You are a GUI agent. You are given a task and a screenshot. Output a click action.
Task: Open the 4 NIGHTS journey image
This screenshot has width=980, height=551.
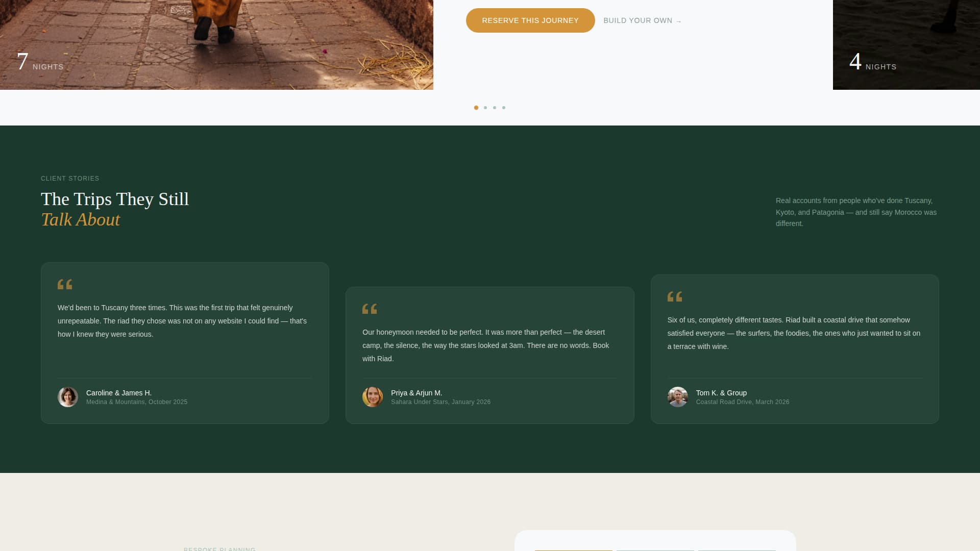[x=906, y=44]
